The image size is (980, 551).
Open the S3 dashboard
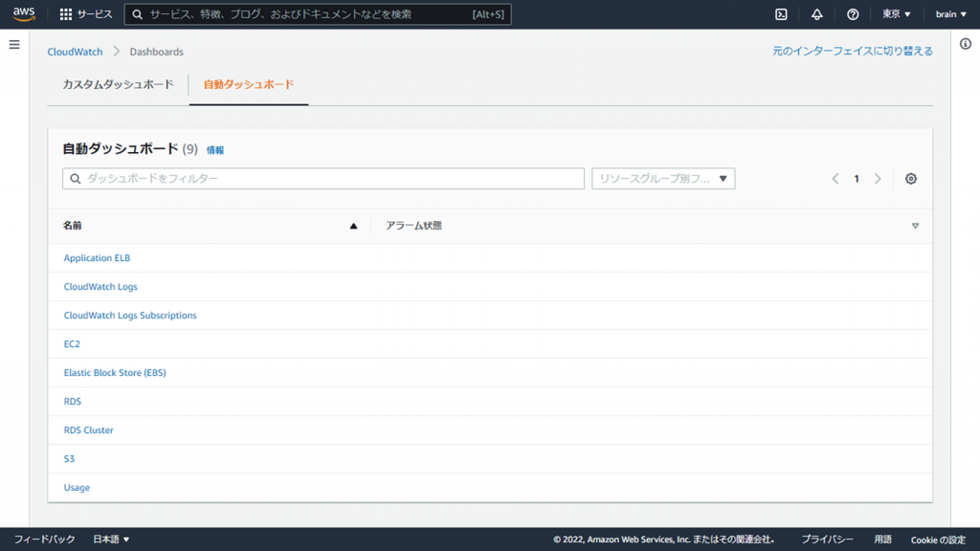click(x=69, y=459)
